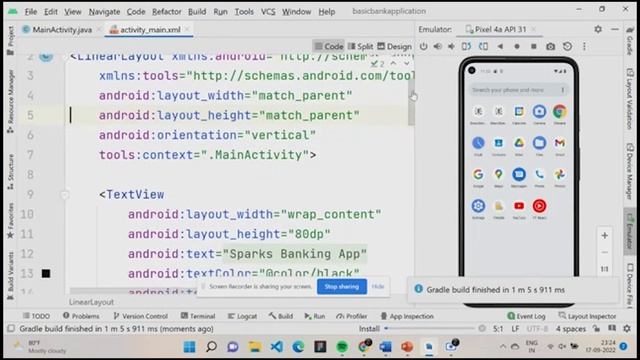Collapse TextView tag fold marker
640x360 pixels.
coord(65,195)
